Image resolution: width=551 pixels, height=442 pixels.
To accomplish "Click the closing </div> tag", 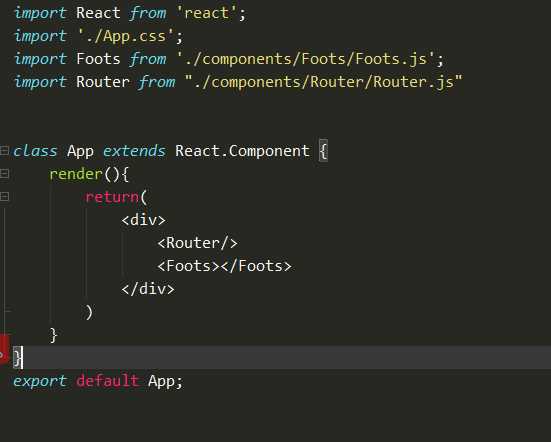I will pos(148,289).
